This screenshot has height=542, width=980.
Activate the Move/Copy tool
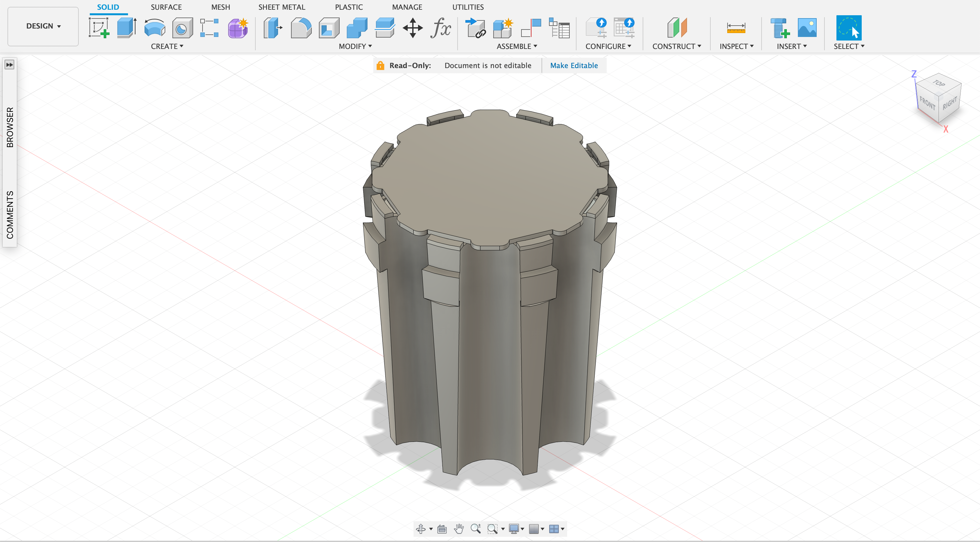tap(413, 28)
